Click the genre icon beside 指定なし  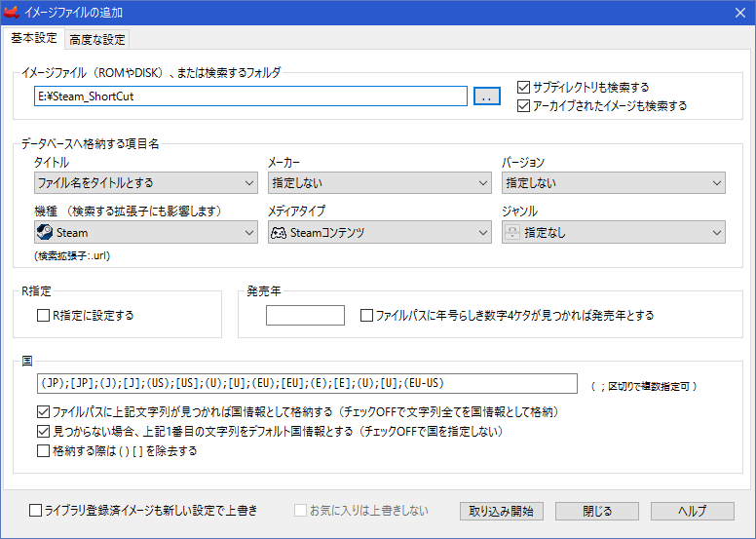point(512,233)
